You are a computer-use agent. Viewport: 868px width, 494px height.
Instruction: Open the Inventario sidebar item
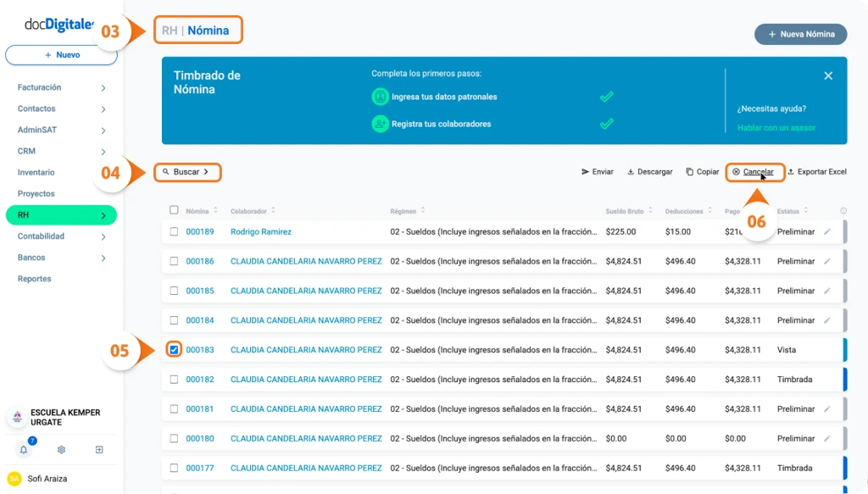[36, 173]
